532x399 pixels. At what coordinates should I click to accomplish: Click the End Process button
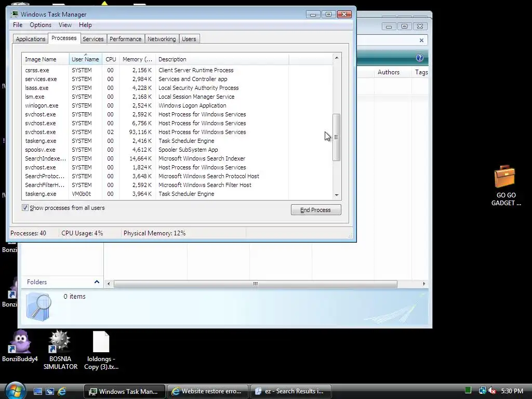click(x=316, y=210)
